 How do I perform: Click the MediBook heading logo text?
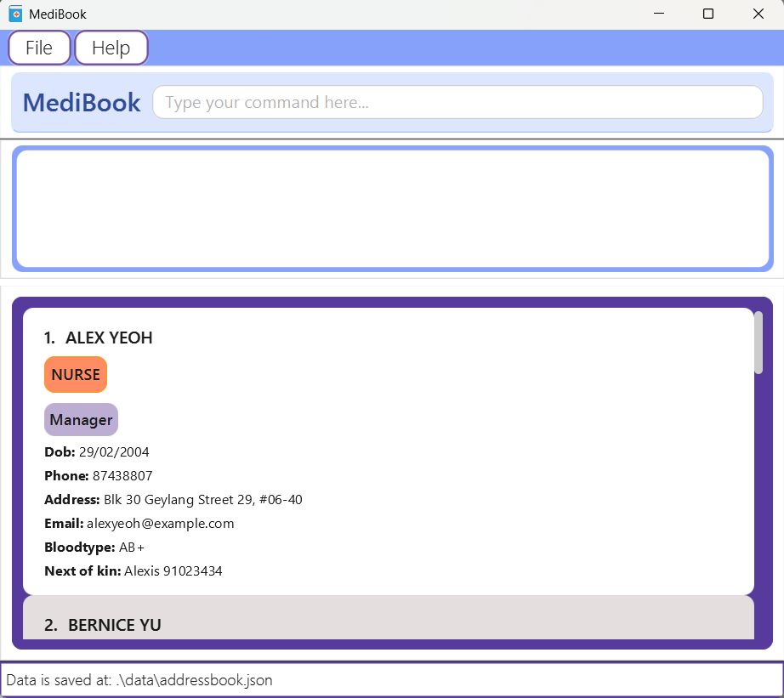[82, 103]
